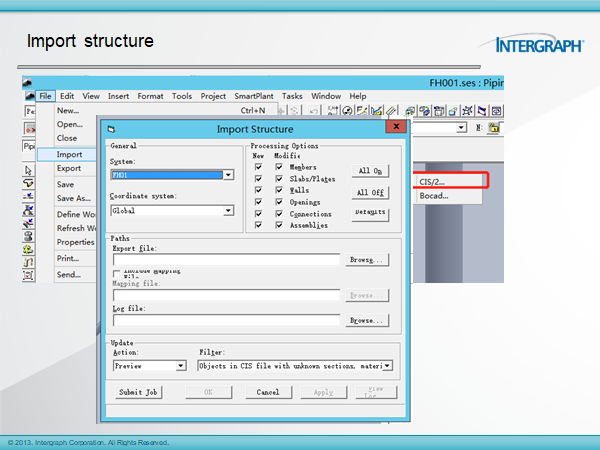
Task: Toggle the New checkbox for Walls
Action: 259,190
